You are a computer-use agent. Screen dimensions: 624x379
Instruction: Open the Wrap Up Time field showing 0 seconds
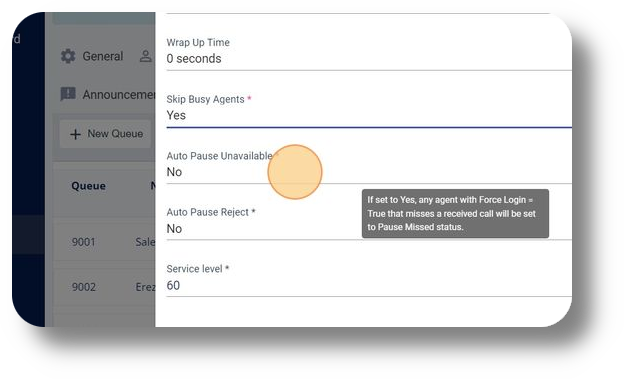tap(369, 53)
